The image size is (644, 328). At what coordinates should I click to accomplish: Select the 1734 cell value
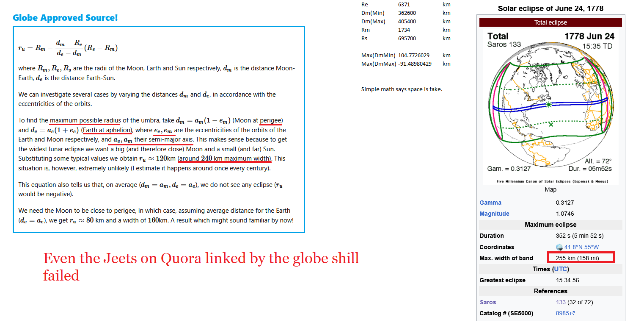tap(404, 30)
